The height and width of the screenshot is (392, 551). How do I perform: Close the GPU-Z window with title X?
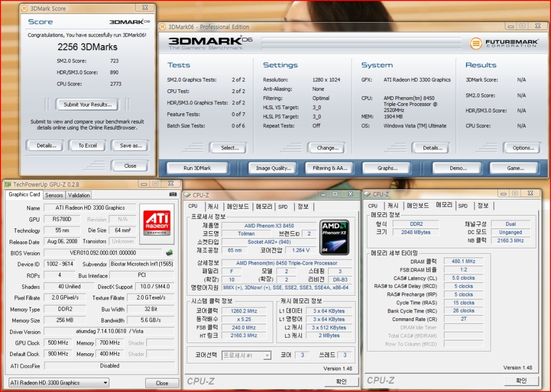171,183
